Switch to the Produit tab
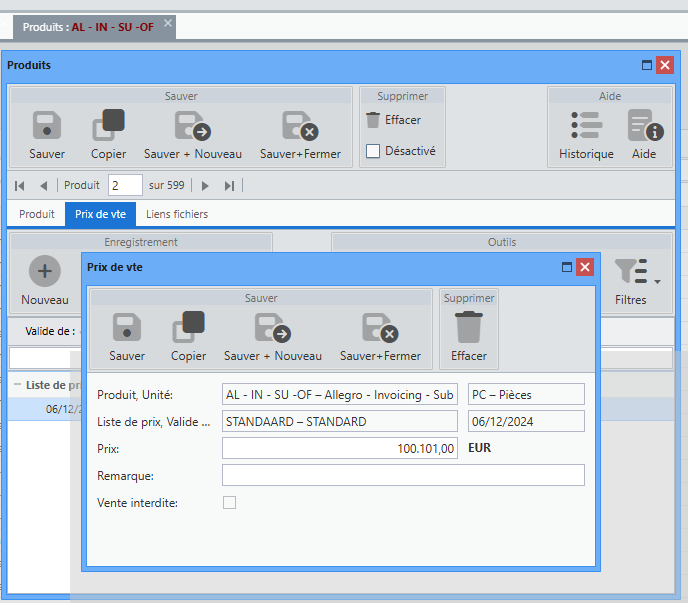 coord(36,214)
